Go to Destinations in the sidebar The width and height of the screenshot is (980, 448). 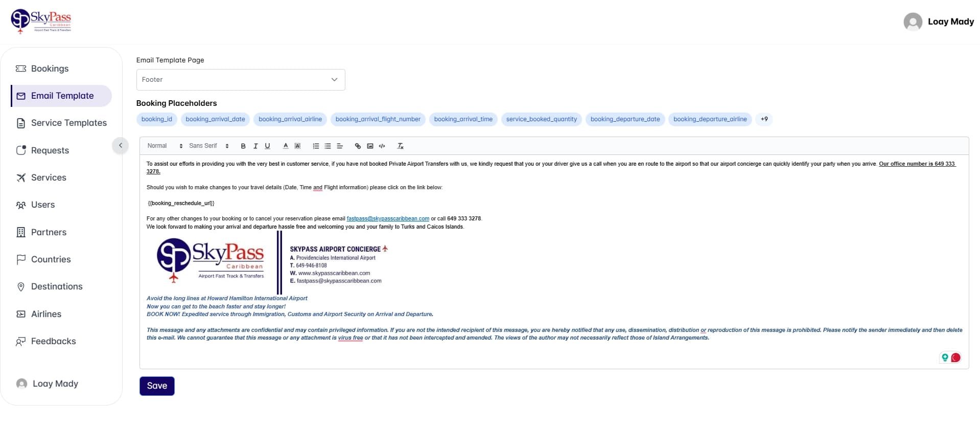click(61, 286)
